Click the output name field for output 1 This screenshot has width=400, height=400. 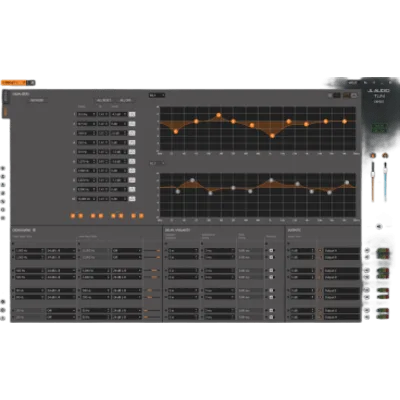point(342,250)
